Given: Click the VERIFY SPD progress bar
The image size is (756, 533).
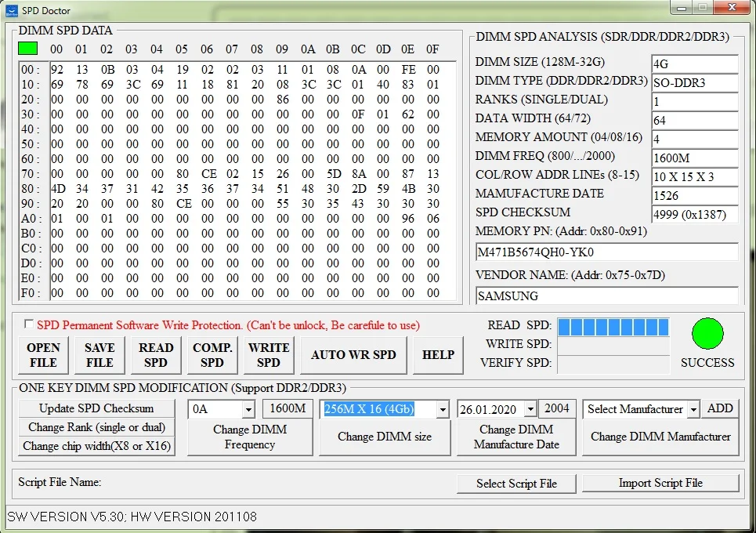Looking at the screenshot, I should click(x=613, y=364).
